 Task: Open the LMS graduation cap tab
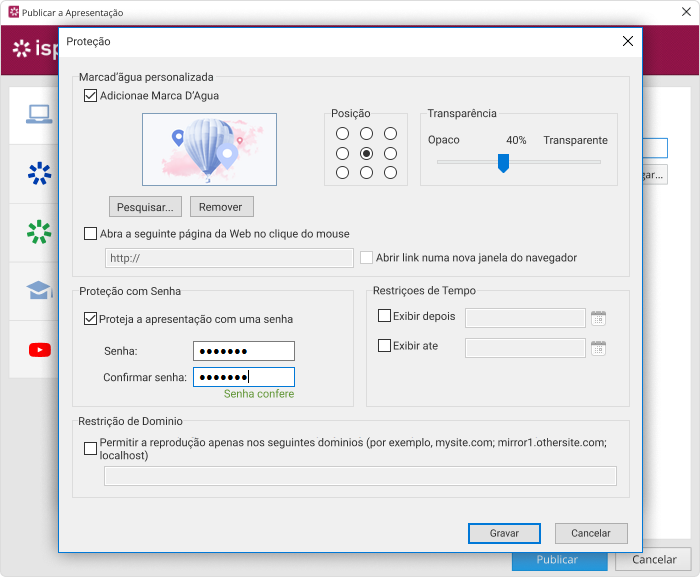39,290
